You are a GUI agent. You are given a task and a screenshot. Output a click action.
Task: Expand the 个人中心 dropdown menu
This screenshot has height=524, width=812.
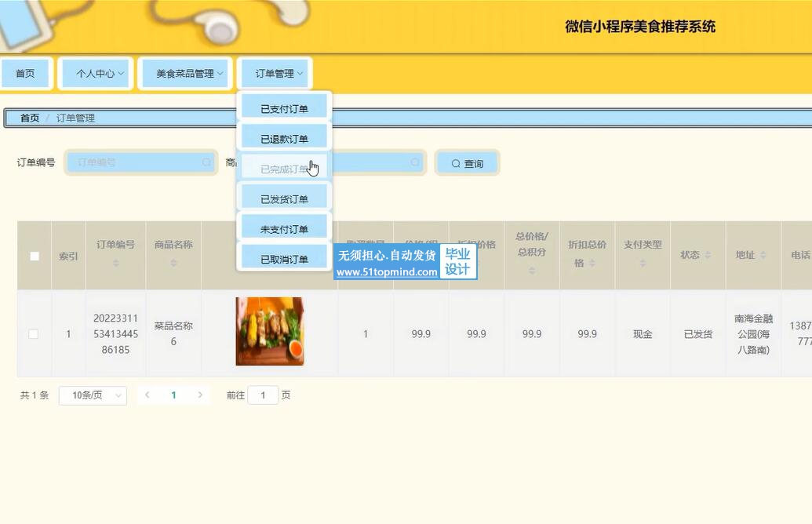click(96, 74)
